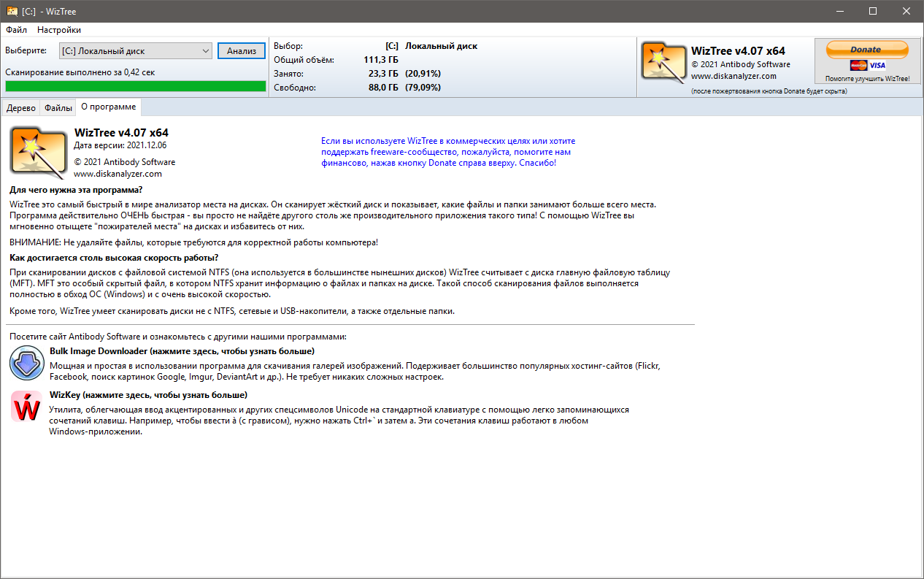Click the green scan progress bar

136,86
